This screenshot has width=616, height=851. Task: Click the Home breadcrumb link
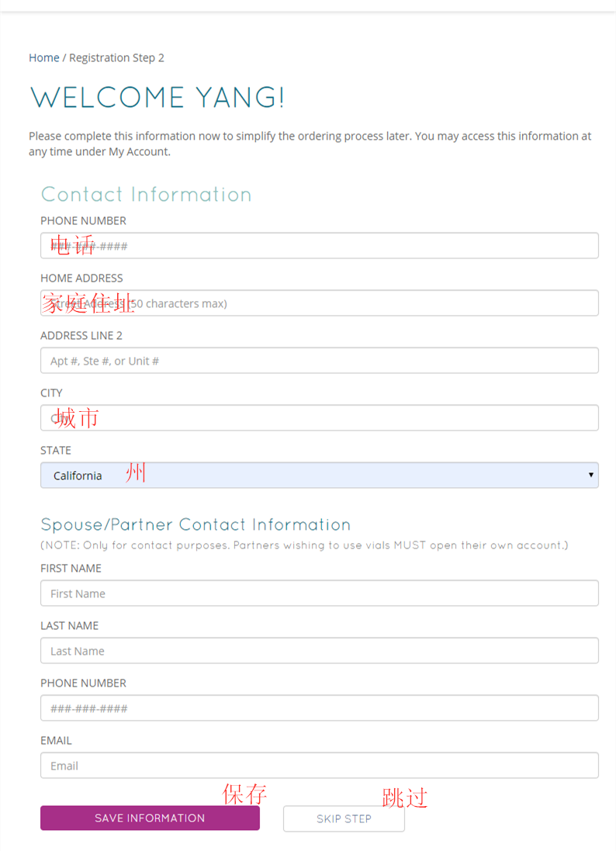43,57
